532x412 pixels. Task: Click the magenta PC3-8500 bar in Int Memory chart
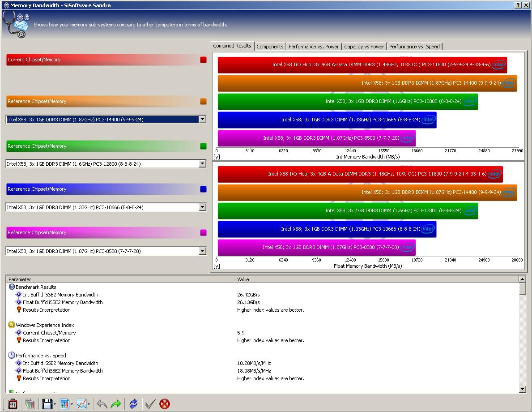(316, 138)
